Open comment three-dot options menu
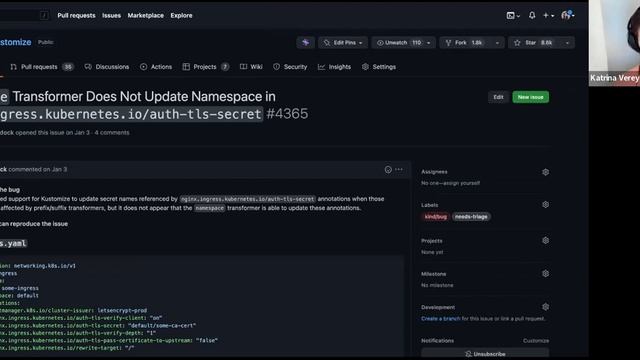Image resolution: width=640 pixels, height=360 pixels. (x=399, y=169)
